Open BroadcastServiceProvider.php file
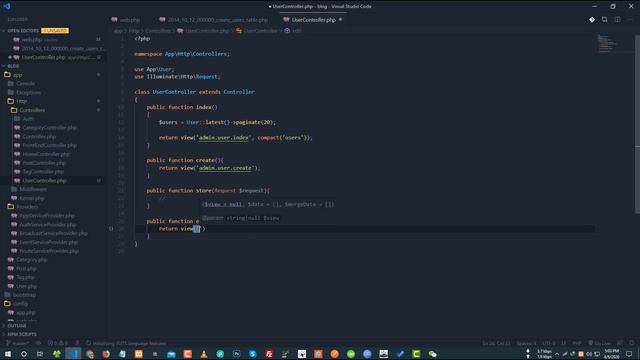 point(49,233)
